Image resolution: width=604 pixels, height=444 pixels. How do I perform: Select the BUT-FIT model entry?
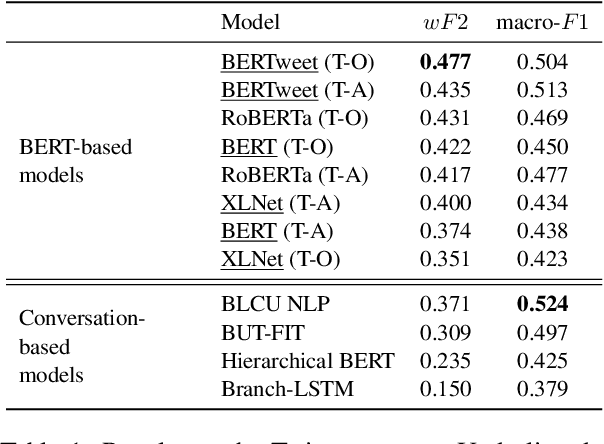[x=262, y=331]
